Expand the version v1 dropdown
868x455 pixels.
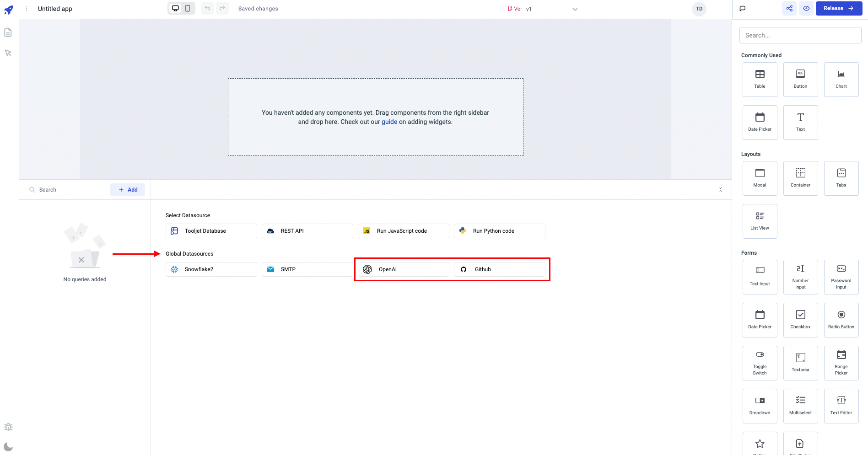(x=575, y=9)
